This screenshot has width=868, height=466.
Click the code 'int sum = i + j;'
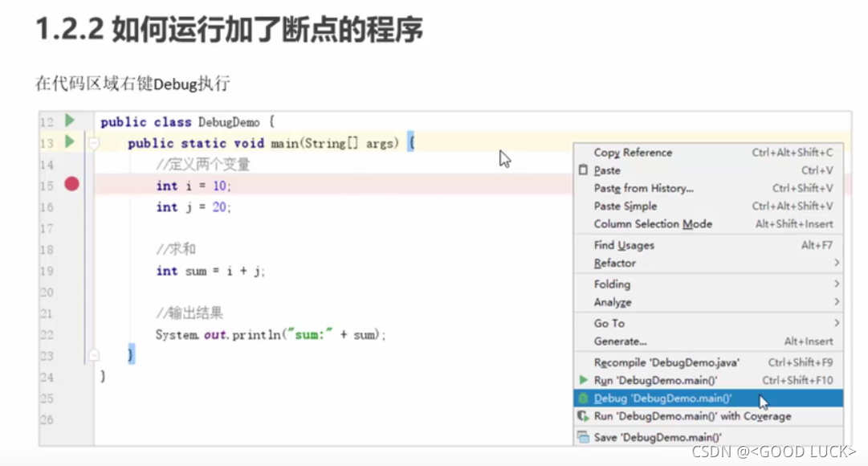(x=210, y=271)
